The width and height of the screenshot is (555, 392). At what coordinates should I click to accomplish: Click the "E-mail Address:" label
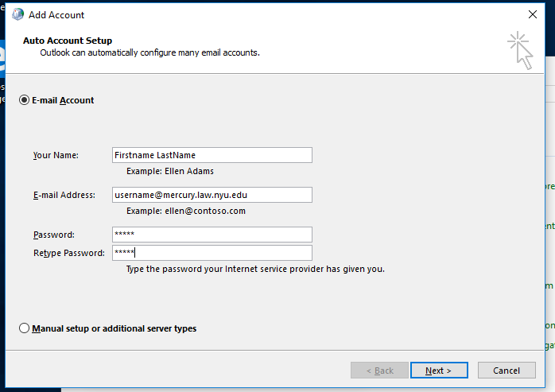tap(64, 196)
